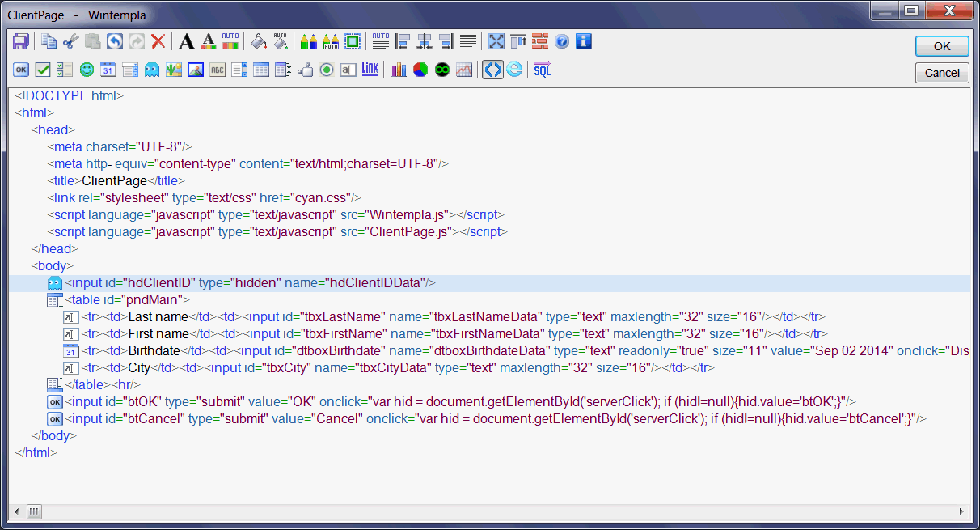Image resolution: width=980 pixels, height=530 pixels.
Task: Click the green smiley face icon
Action: pos(87,70)
